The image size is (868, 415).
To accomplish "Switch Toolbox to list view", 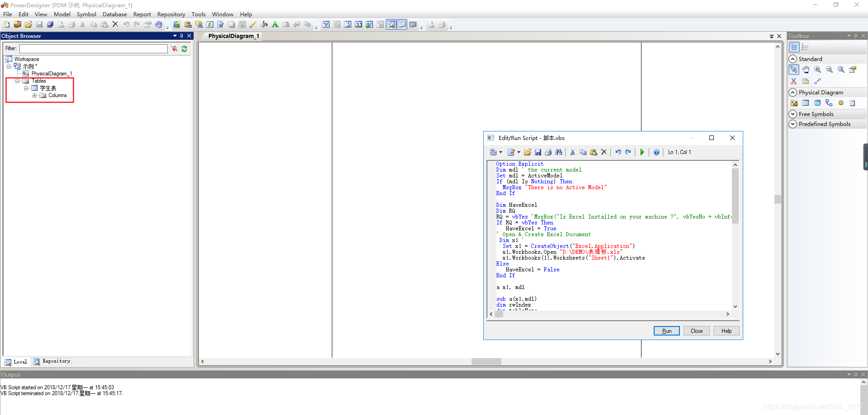I will pos(805,47).
